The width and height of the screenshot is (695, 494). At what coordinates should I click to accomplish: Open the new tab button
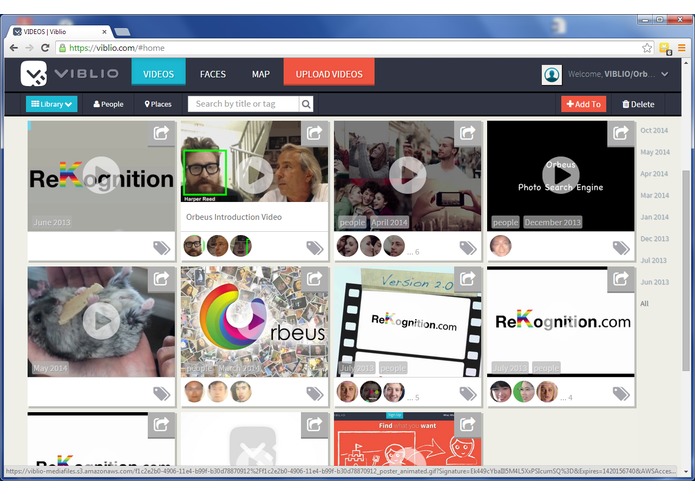tap(122, 32)
